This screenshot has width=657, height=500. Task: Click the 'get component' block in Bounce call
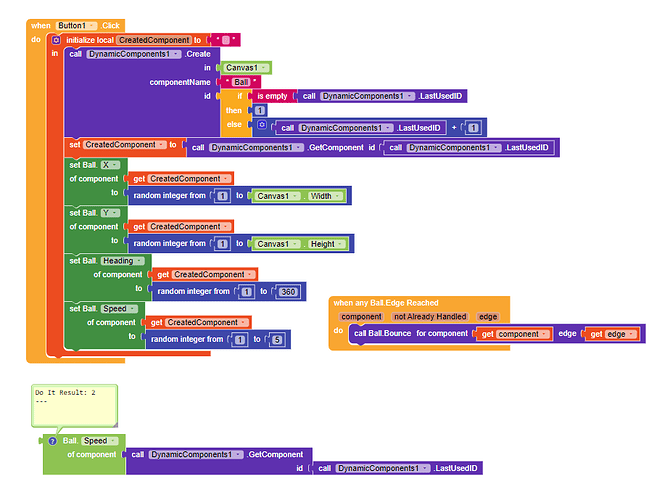[515, 334]
